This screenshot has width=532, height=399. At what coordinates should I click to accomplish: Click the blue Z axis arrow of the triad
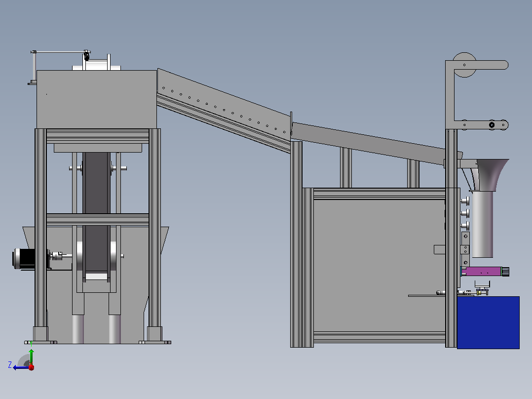[21, 367]
